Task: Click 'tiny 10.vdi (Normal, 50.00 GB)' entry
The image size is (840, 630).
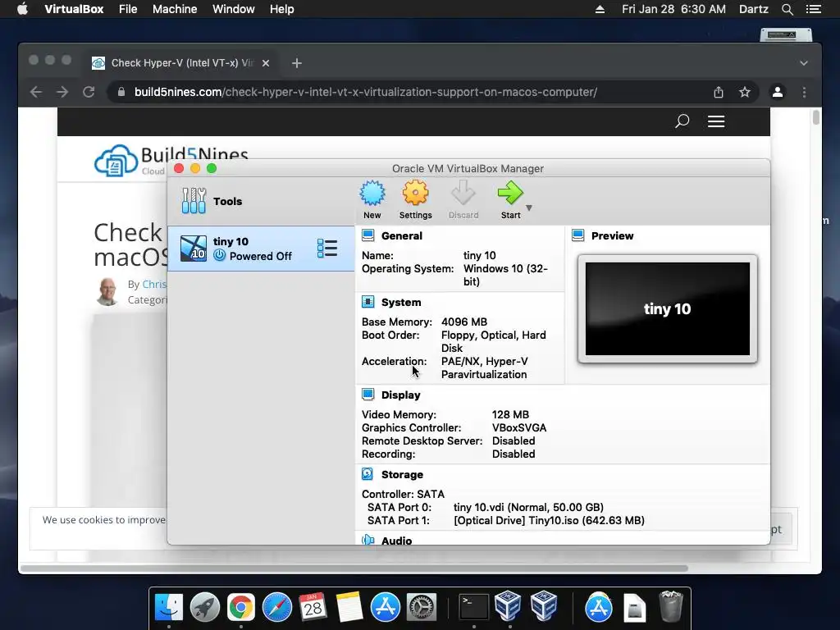Action: click(x=529, y=507)
